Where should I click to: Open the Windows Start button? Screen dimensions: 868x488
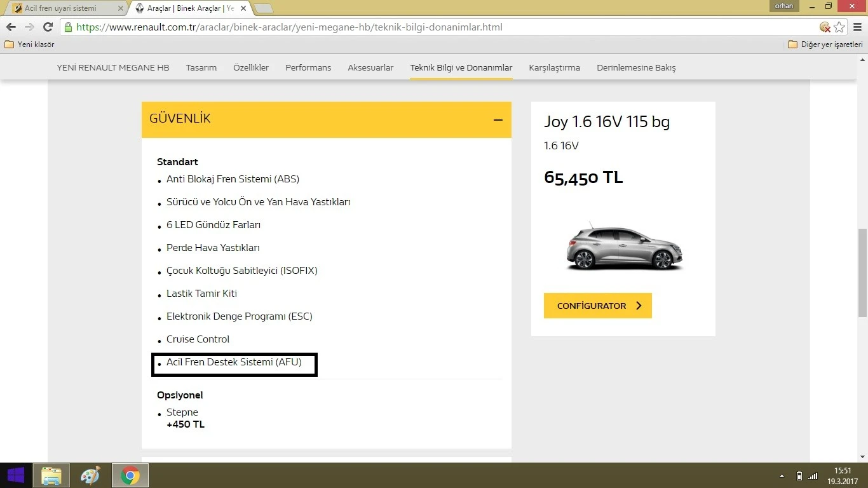tap(15, 475)
